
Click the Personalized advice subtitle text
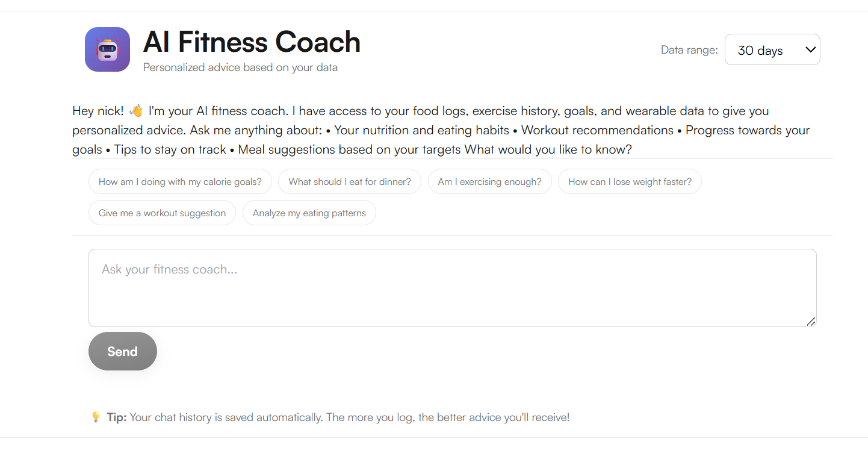pos(240,67)
